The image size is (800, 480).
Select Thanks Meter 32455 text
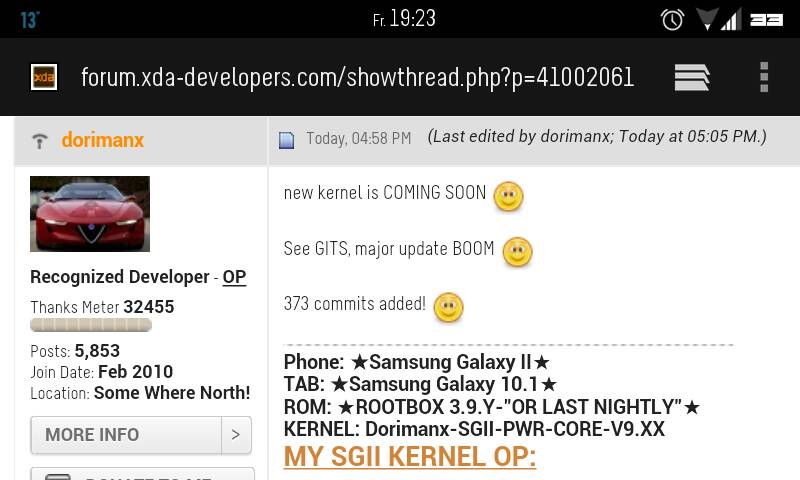click(102, 307)
